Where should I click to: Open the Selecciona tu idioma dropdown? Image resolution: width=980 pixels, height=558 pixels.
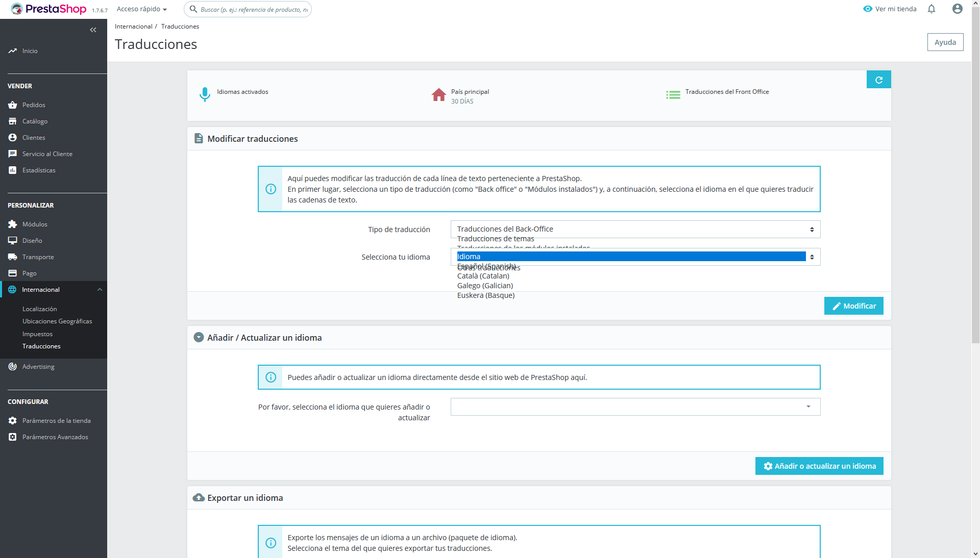[635, 257]
